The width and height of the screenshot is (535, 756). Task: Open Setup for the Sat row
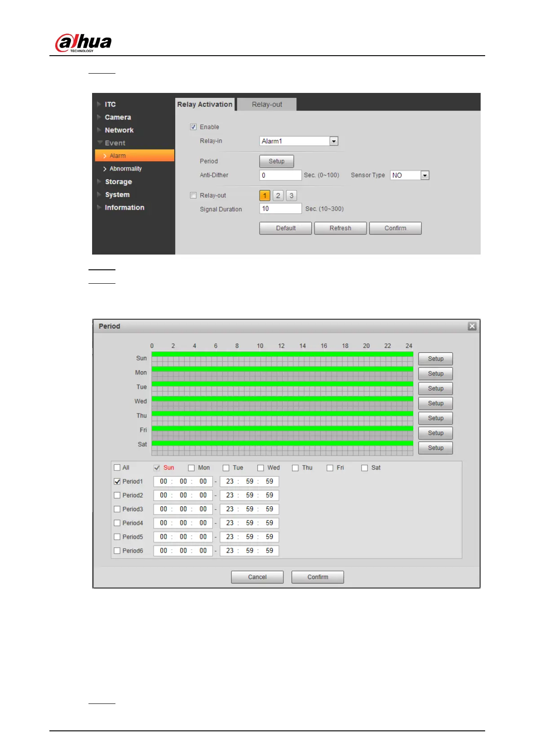pos(435,448)
